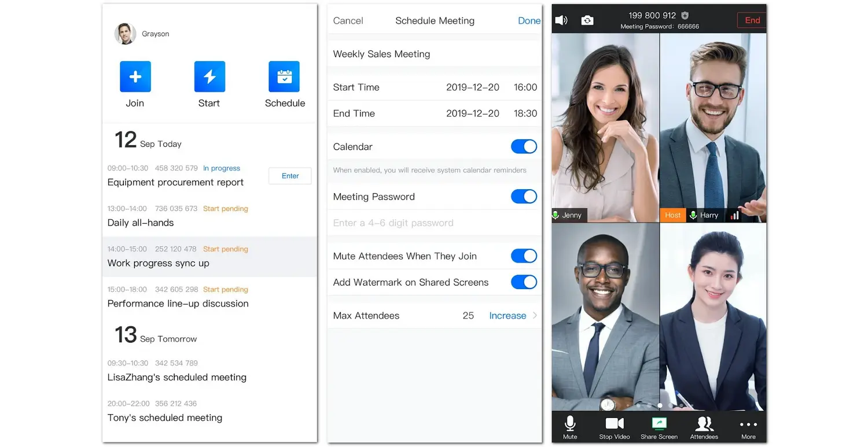Change the Start Time hour 16:00
Image resolution: width=868 pixels, height=447 pixels.
tap(525, 87)
